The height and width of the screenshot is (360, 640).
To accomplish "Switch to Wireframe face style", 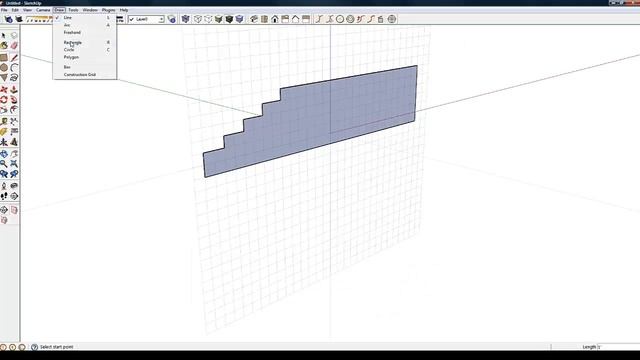I will click(198, 19).
